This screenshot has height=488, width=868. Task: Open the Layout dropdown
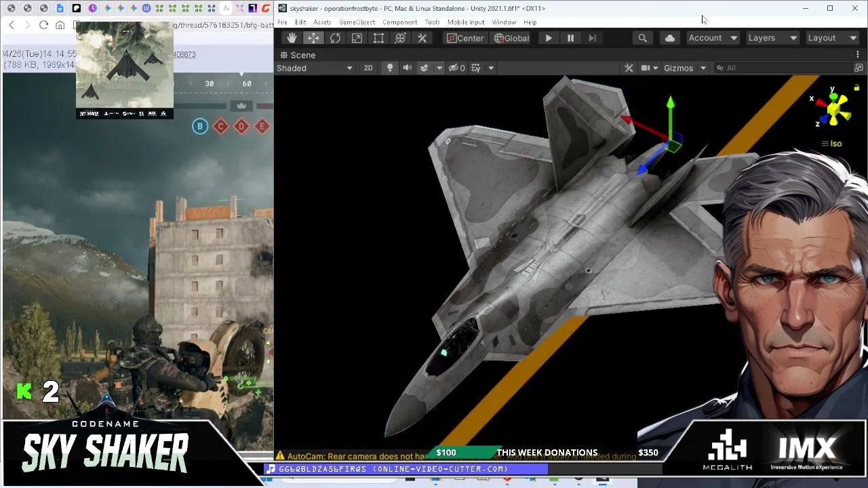(x=832, y=38)
